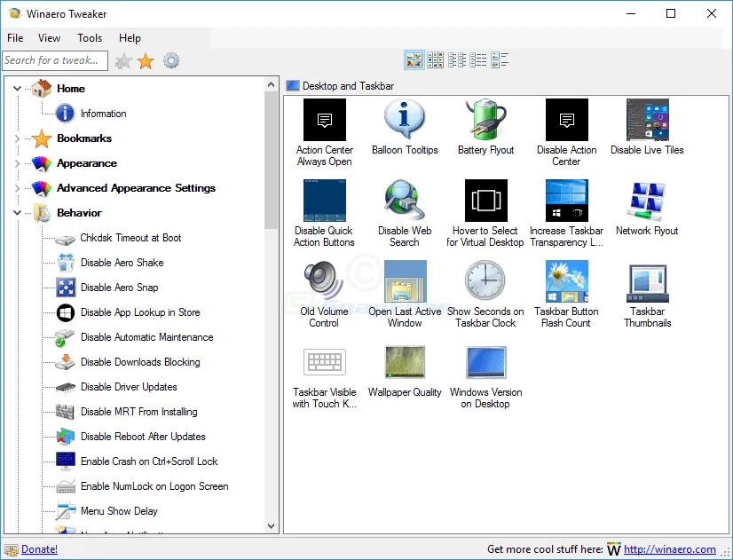Select Disable App Lookup in Store

click(140, 312)
